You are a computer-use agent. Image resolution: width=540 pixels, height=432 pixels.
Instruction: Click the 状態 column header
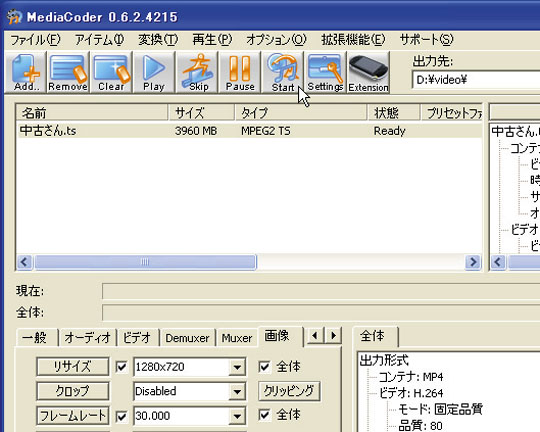394,113
